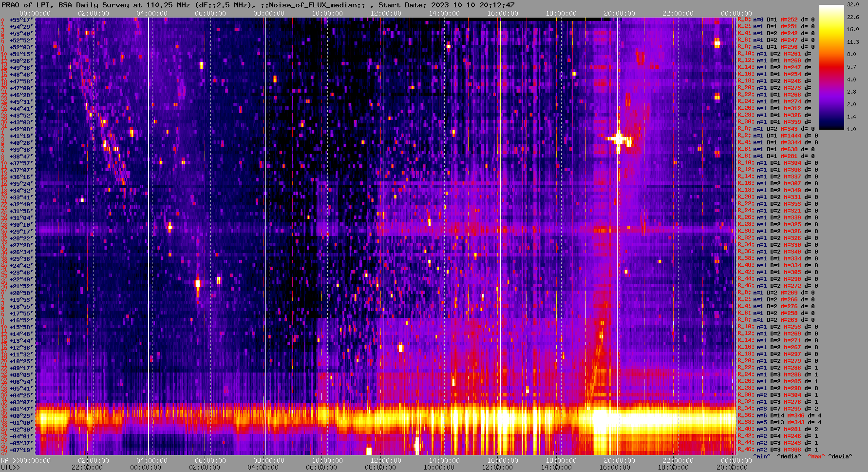Click declination label -01°00'

21,423
